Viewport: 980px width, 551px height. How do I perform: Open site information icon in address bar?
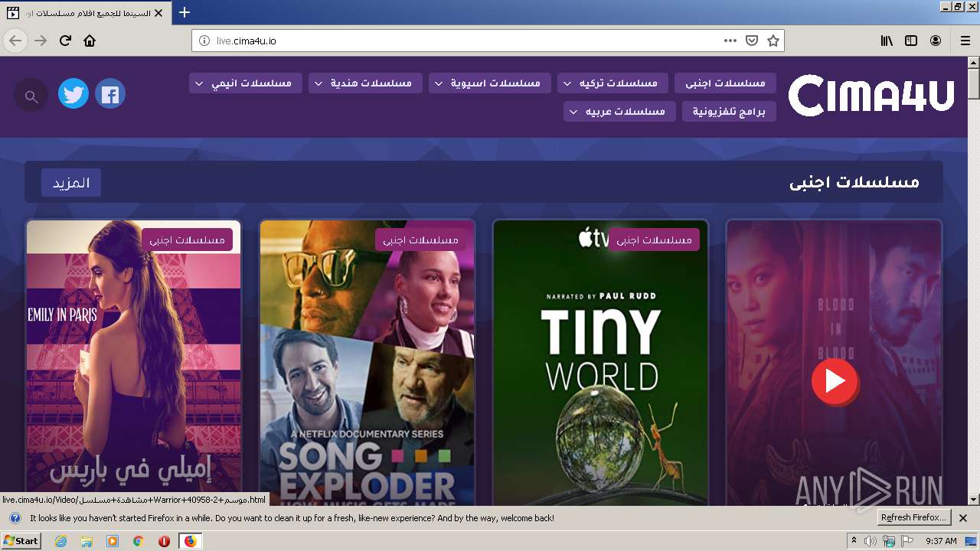(204, 41)
